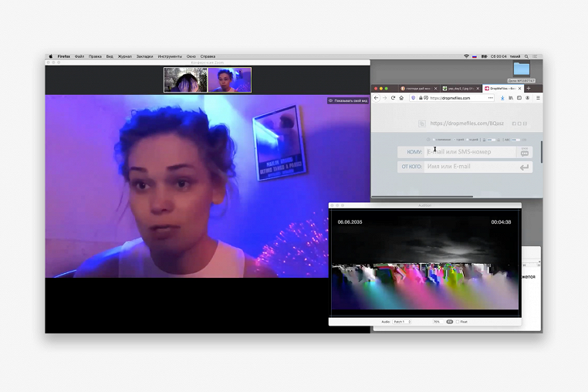Open new browser tab with plus
588x392 pixels.
pyautogui.click(x=528, y=88)
